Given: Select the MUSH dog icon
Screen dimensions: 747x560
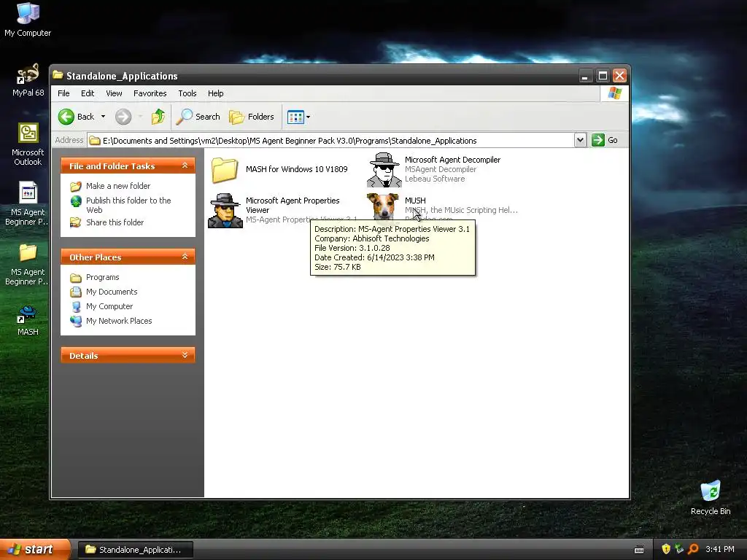Looking at the screenshot, I should [x=383, y=206].
